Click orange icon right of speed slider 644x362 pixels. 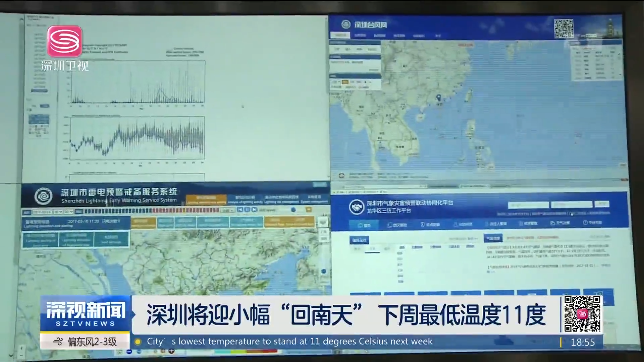309,209
